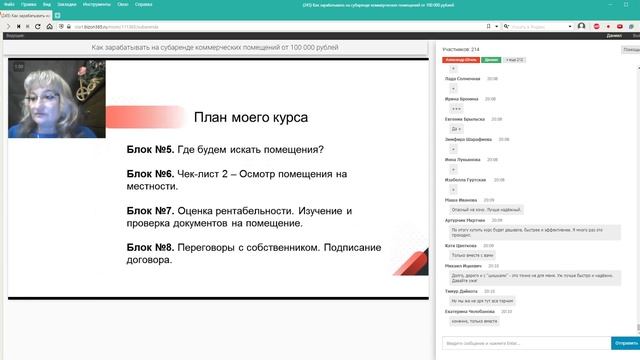Click the 'конечно, только вместе' message
This screenshot has height=360, width=640.
(474, 321)
